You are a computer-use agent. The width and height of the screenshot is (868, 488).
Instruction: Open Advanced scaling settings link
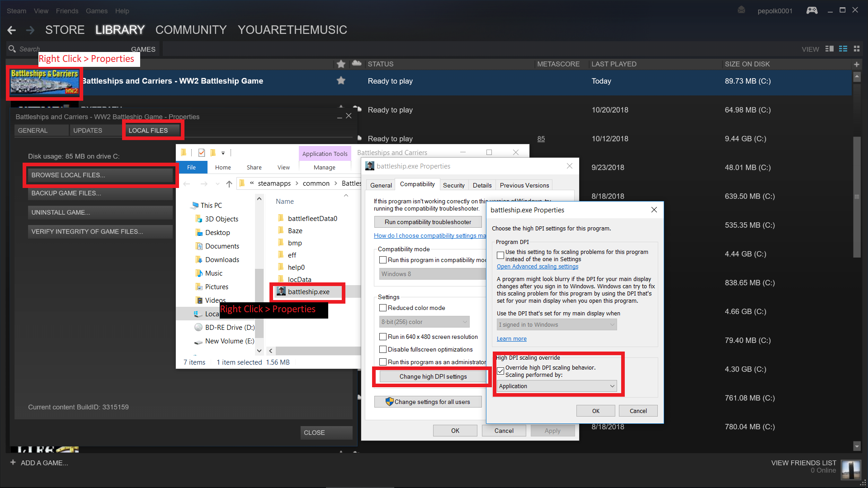tap(537, 267)
